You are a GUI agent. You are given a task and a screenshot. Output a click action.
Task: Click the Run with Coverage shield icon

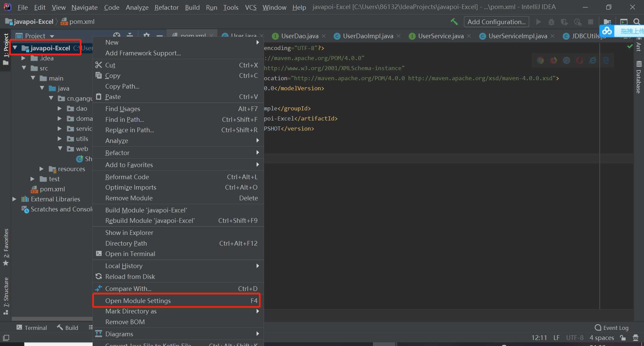point(565,22)
